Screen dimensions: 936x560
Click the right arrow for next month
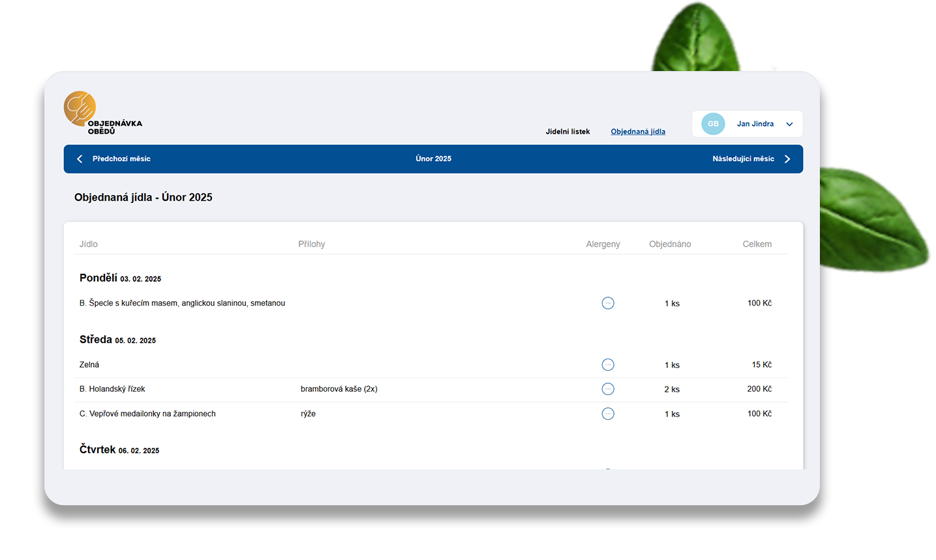click(x=787, y=159)
